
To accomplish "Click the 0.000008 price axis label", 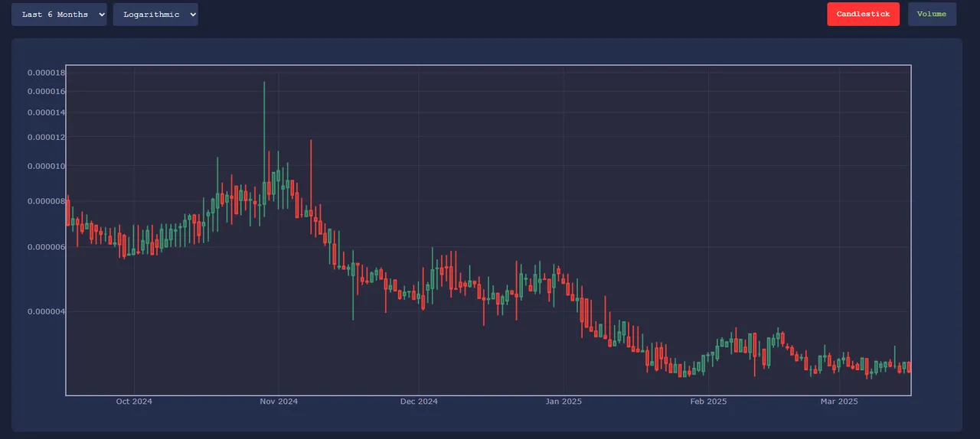I will click(46, 201).
